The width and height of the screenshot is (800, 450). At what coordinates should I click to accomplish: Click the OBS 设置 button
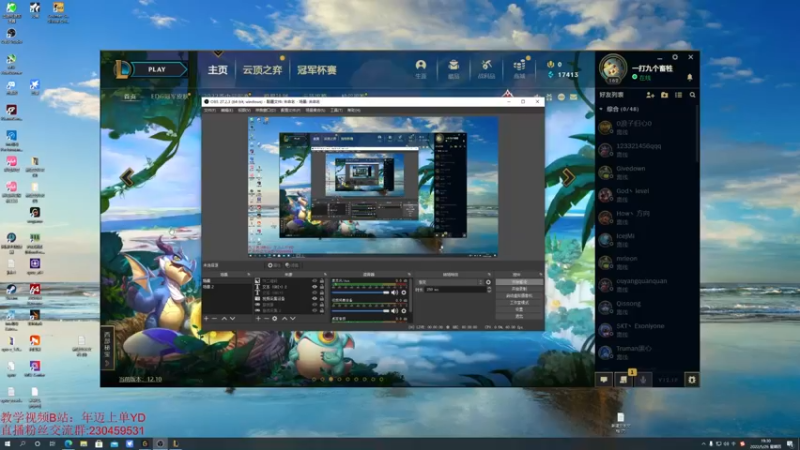click(519, 310)
